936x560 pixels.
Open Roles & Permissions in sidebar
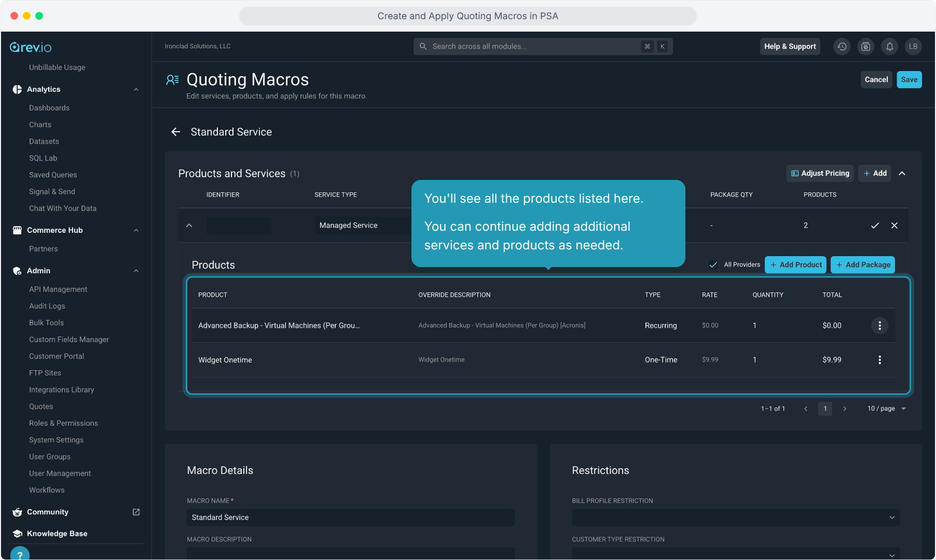pyautogui.click(x=63, y=423)
